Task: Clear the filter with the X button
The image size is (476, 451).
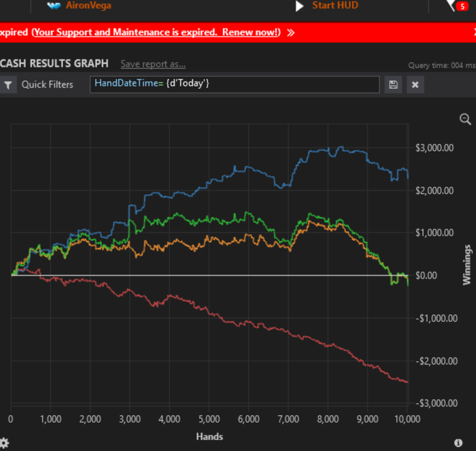Action: click(x=415, y=84)
